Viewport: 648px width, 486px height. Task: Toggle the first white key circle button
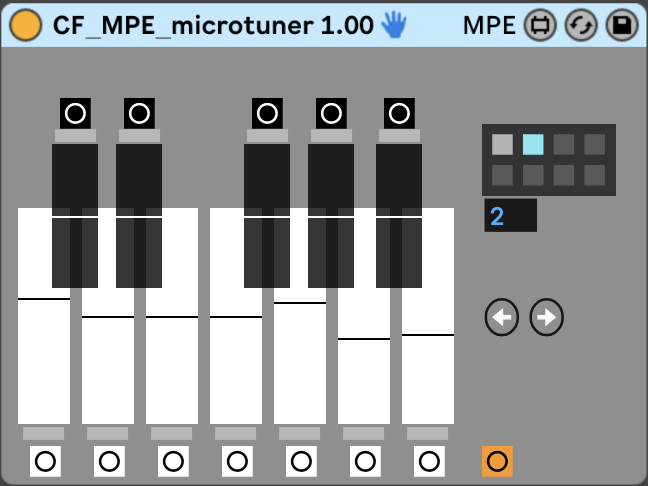45,461
